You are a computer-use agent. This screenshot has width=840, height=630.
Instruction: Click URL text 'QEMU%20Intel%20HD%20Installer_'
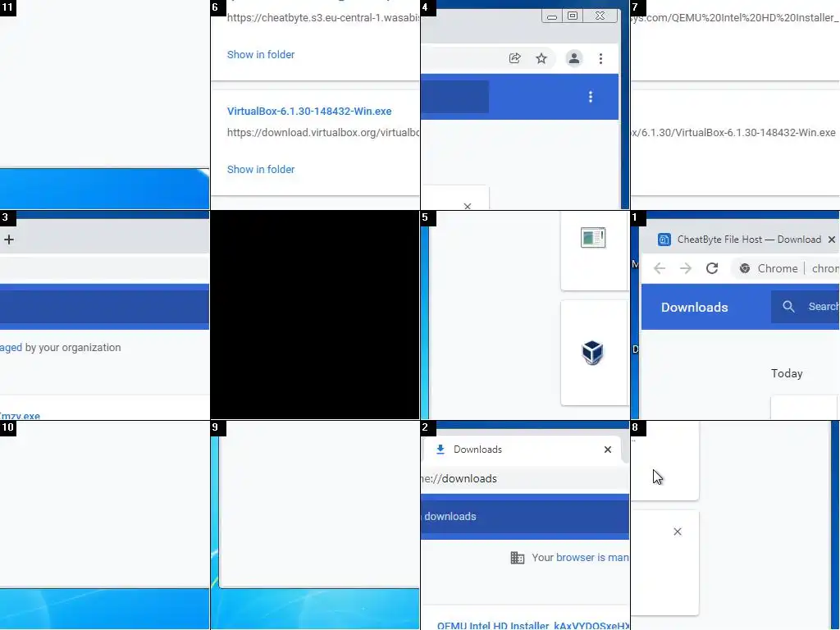(x=735, y=18)
